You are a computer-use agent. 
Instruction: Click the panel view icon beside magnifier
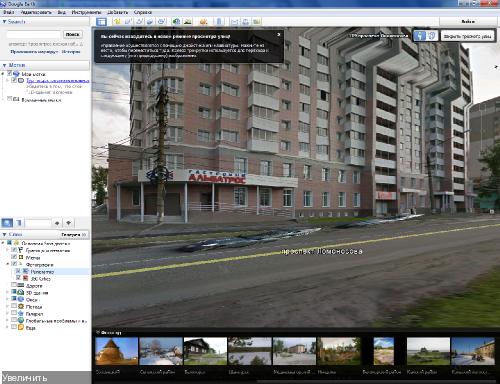(x=19, y=223)
